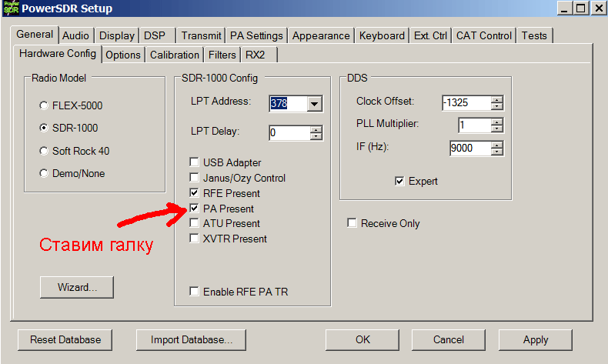Launch the Wizard button

pyautogui.click(x=77, y=287)
